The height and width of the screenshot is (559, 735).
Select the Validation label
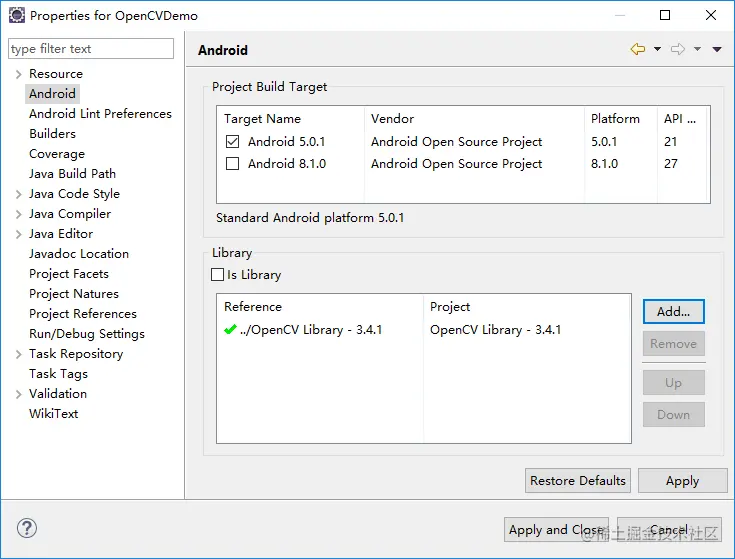tap(58, 394)
